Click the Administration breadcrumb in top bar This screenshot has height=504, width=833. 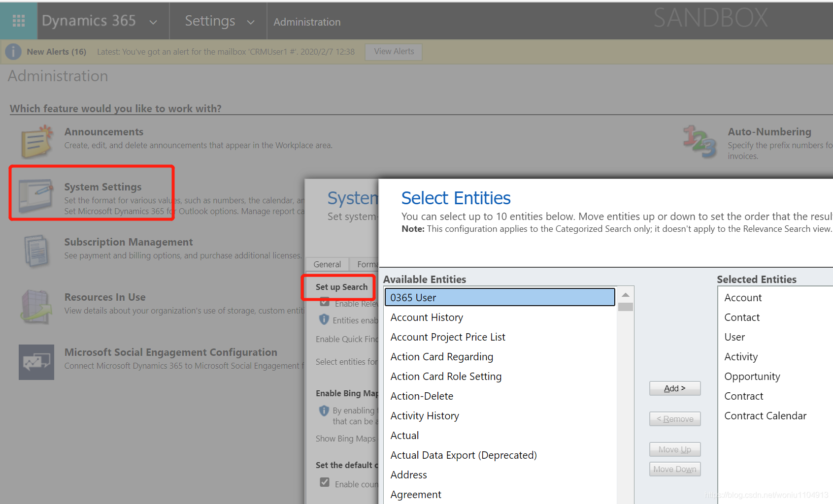coord(307,22)
